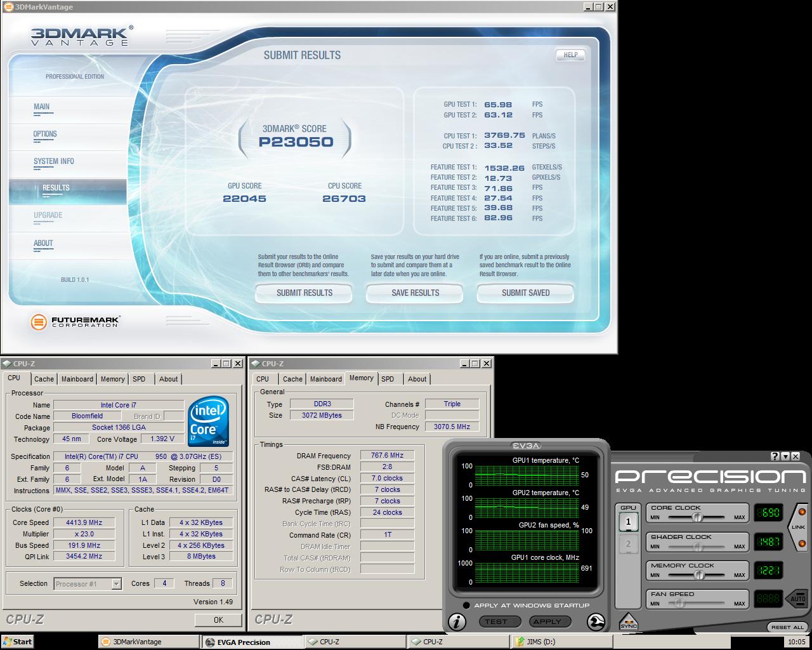Switch to Cache tab in left CPU-Z

(x=44, y=379)
